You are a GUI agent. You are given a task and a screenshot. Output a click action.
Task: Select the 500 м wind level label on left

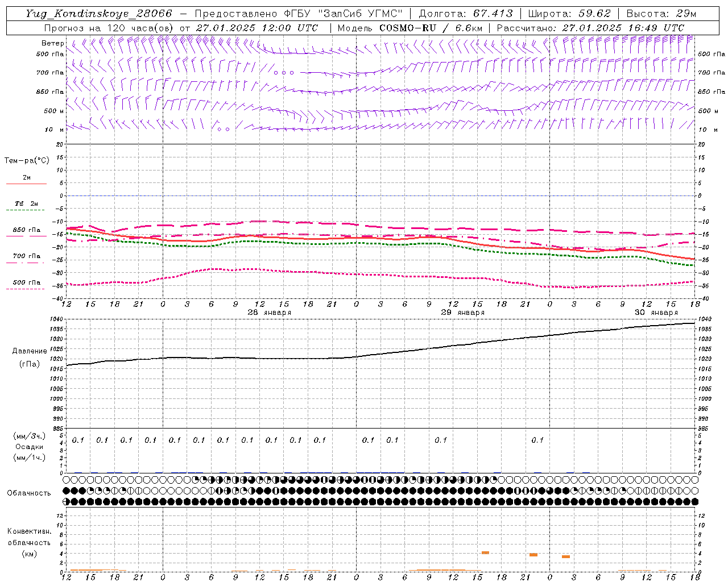pyautogui.click(x=55, y=111)
